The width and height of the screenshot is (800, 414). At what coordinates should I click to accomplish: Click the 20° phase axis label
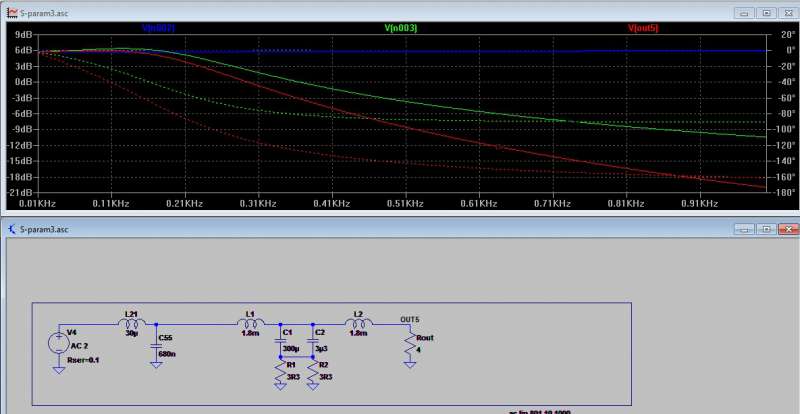coord(786,34)
